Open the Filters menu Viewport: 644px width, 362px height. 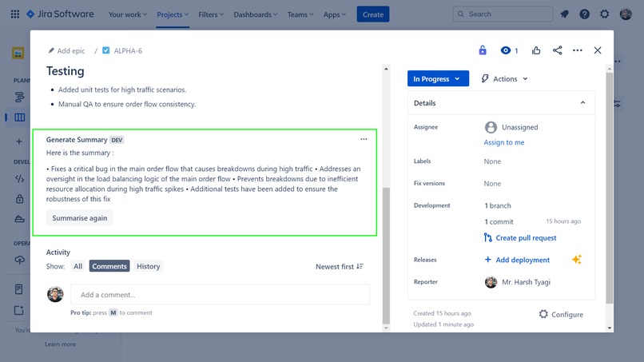click(211, 14)
